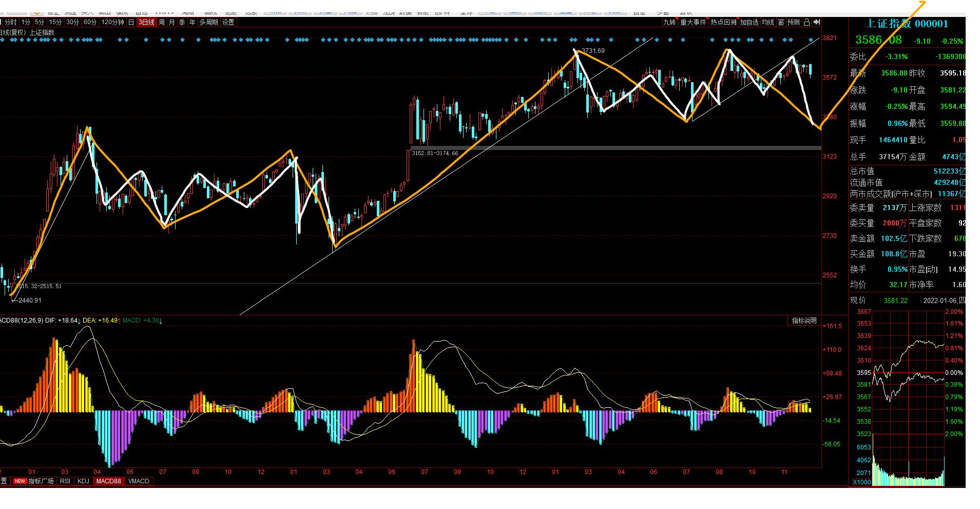This screenshot has width=980, height=509.
Task: Select the 120分钟 period tab
Action: (x=112, y=22)
